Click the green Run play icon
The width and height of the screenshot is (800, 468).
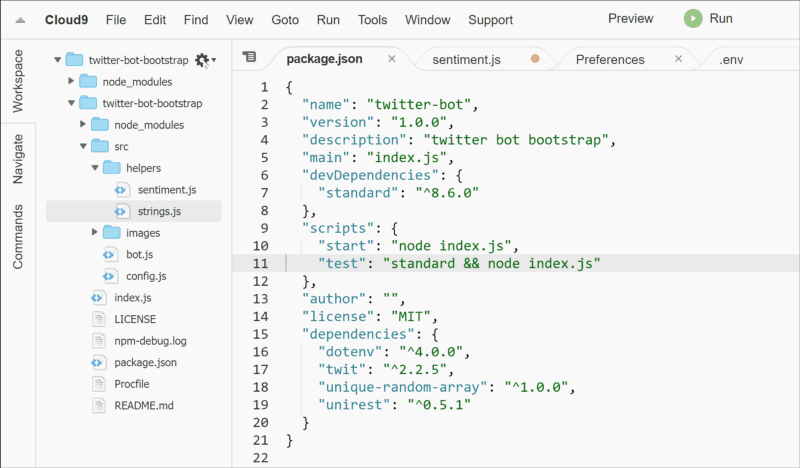693,19
